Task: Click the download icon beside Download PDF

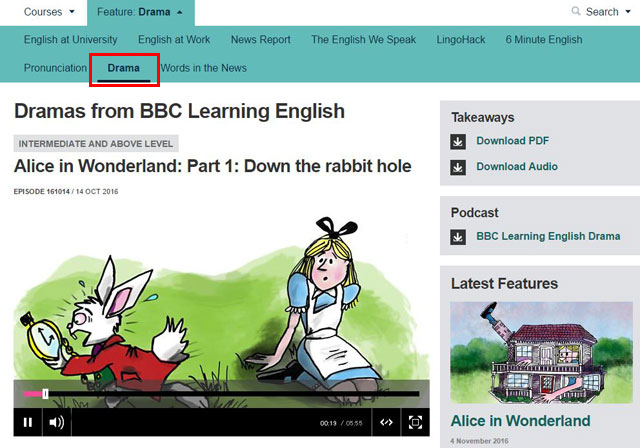Action: pyautogui.click(x=458, y=142)
